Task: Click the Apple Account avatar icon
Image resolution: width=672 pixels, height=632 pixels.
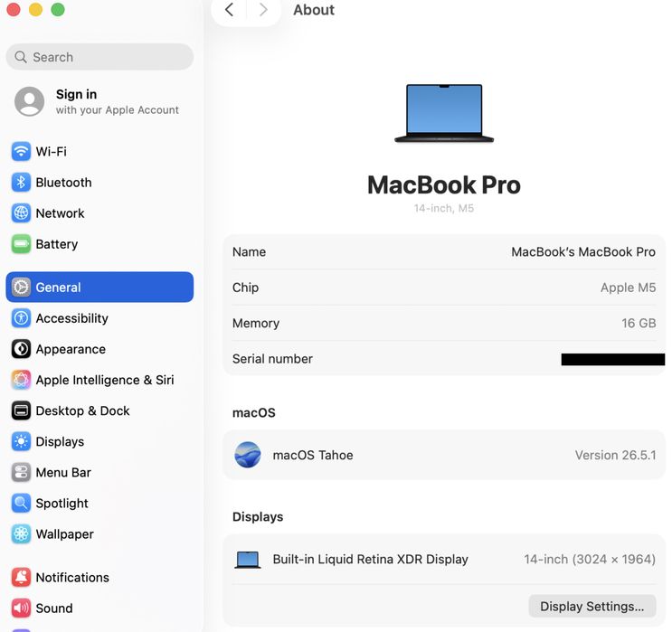Action: [x=29, y=101]
